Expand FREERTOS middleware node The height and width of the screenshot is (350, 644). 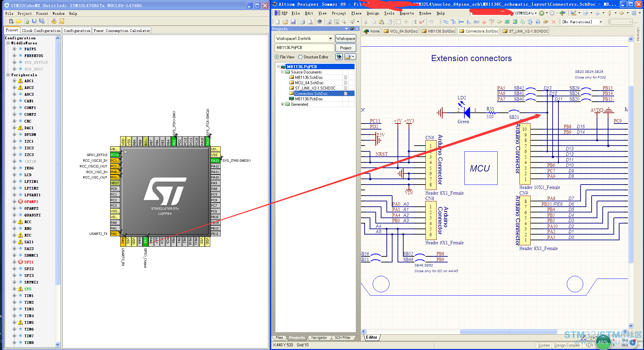14,56
